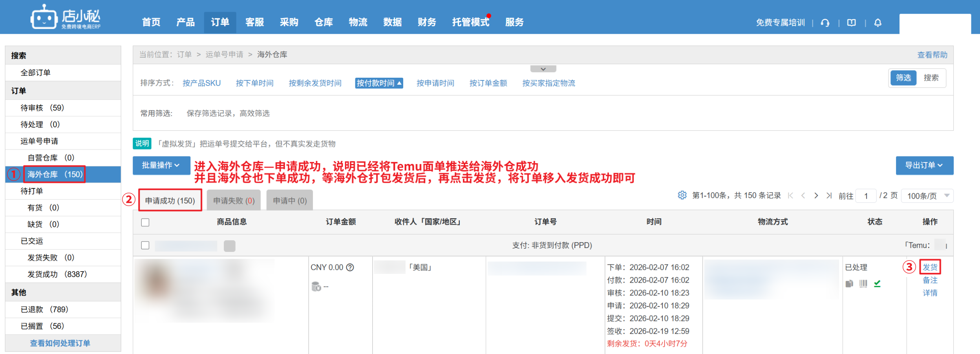
Task: Open table column settings gear icon
Action: point(682,195)
